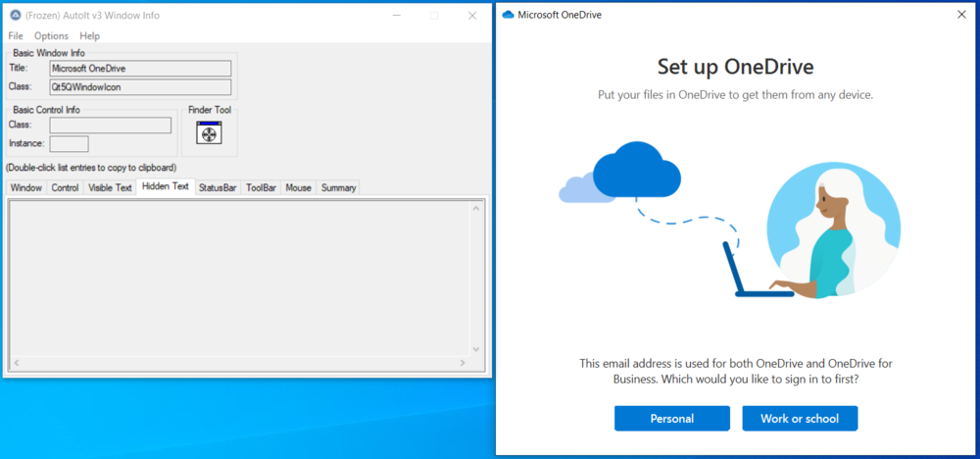
Task: Click the cloud and laptop illustration
Action: pos(729,220)
